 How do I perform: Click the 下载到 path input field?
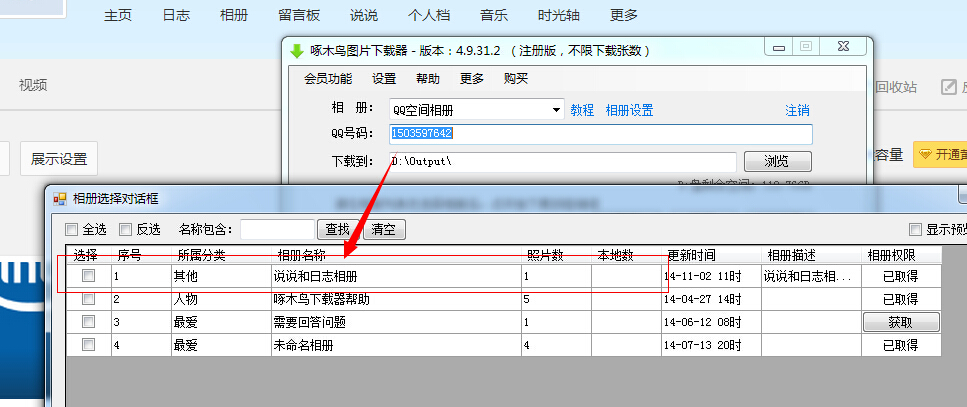(563, 162)
